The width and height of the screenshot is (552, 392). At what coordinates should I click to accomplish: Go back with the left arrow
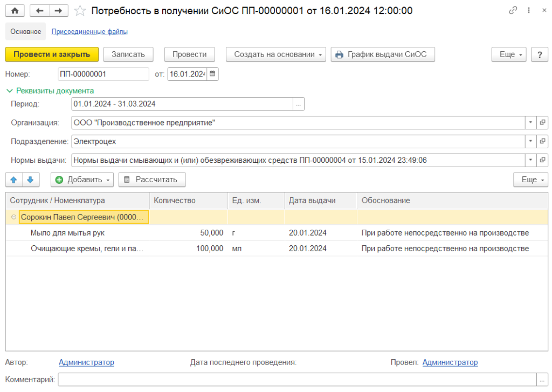pos(39,11)
